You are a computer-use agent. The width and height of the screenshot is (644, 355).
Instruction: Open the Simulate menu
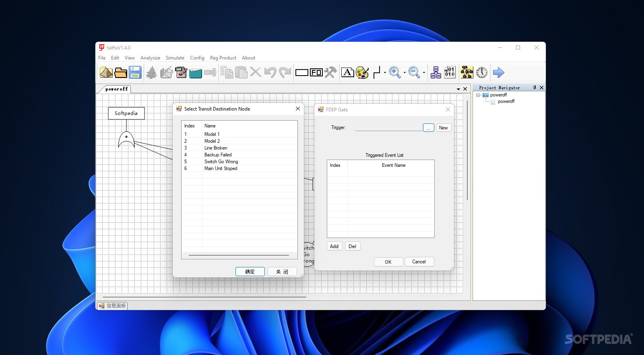(175, 58)
